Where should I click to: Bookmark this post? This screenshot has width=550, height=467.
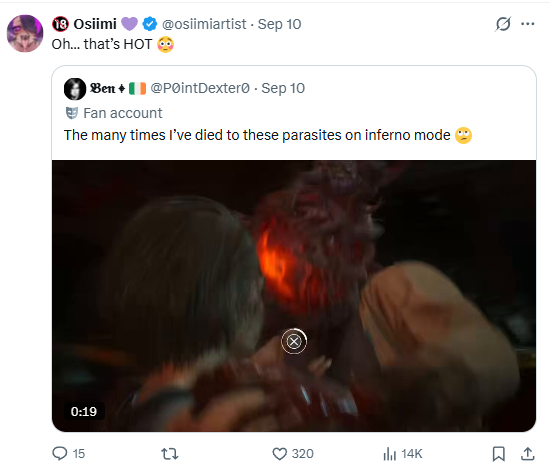pyautogui.click(x=498, y=454)
